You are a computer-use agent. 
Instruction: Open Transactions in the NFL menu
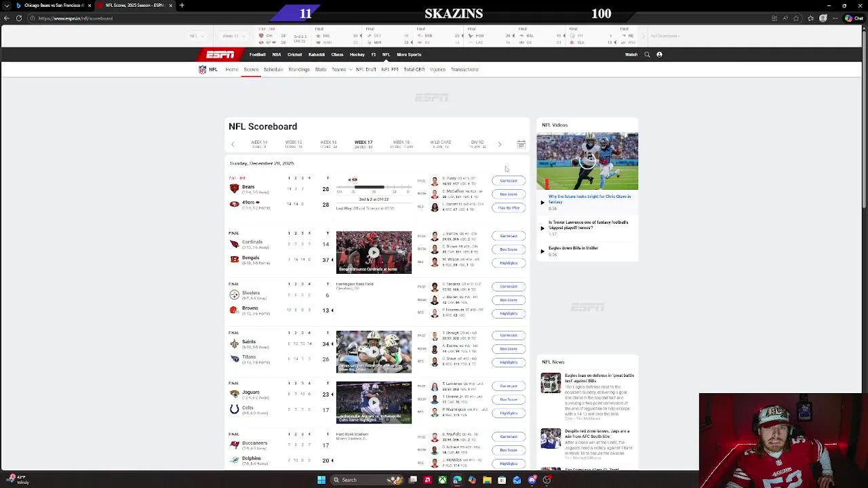465,69
